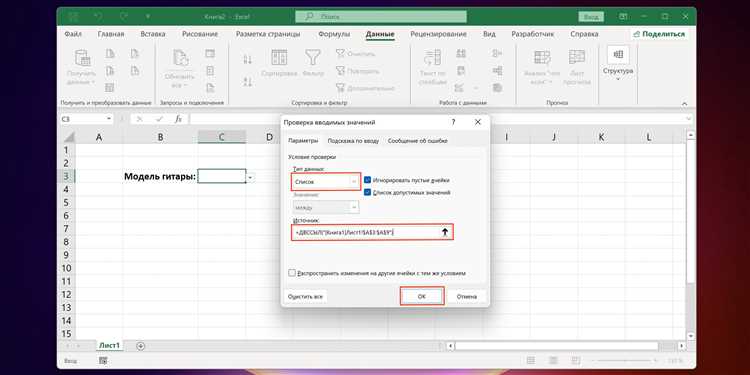Click the Refresh All (Обновить все) icon

point(181,58)
